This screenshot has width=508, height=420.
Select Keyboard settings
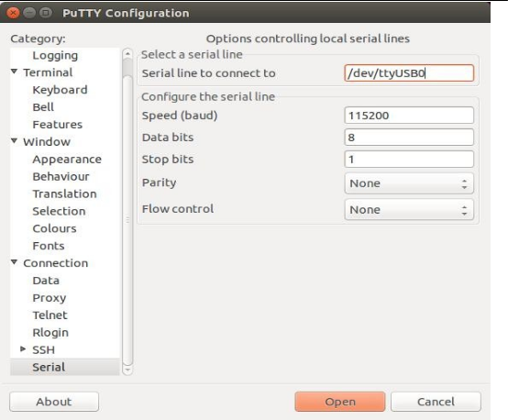pyautogui.click(x=60, y=90)
